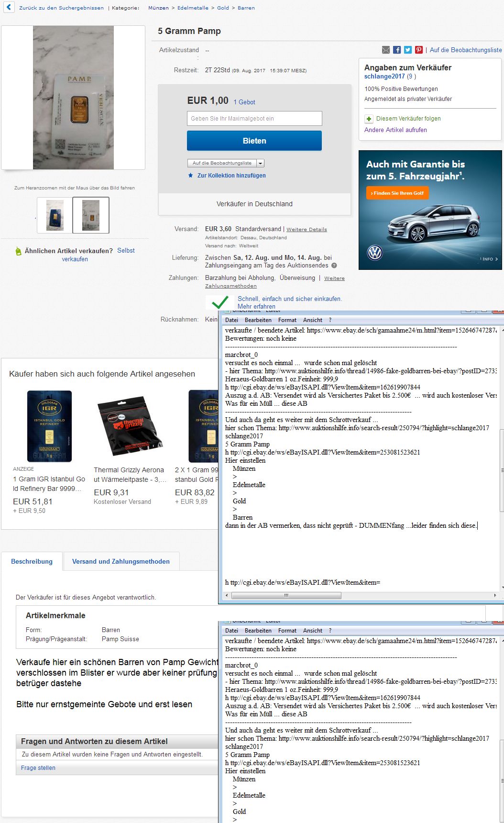Image resolution: width=504 pixels, height=823 pixels.
Task: Click the '5 Gramm Pamp' listing title
Action: click(189, 31)
